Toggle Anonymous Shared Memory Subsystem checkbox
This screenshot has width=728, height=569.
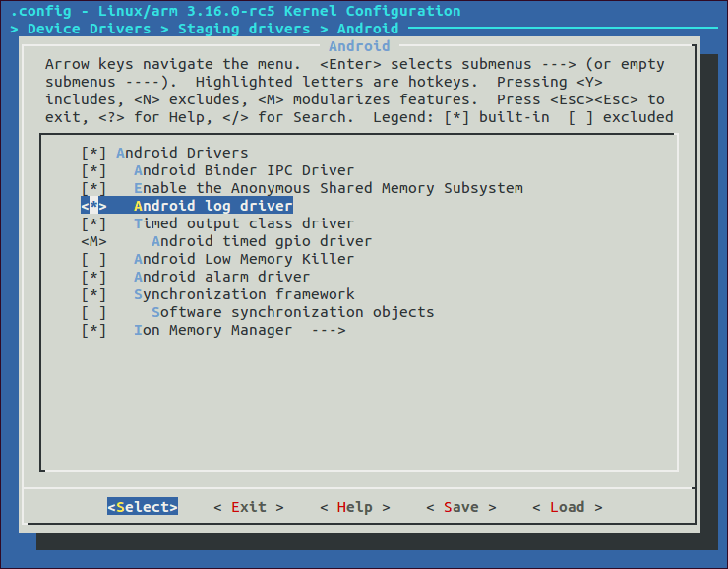[x=93, y=188]
